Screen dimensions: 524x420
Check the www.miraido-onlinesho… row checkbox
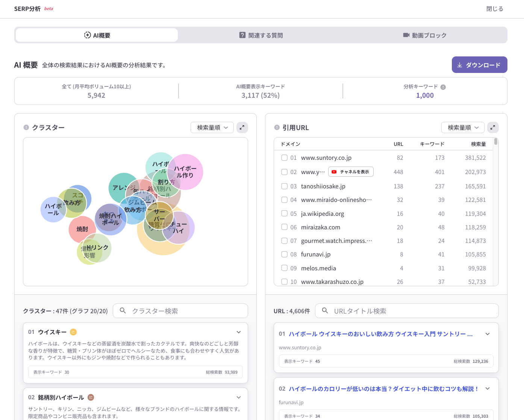coord(285,200)
